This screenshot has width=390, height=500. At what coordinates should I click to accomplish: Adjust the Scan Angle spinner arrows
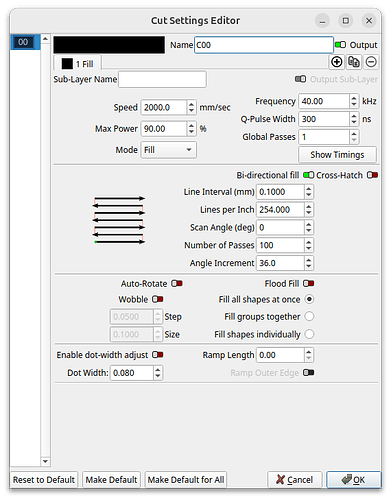pos(309,227)
